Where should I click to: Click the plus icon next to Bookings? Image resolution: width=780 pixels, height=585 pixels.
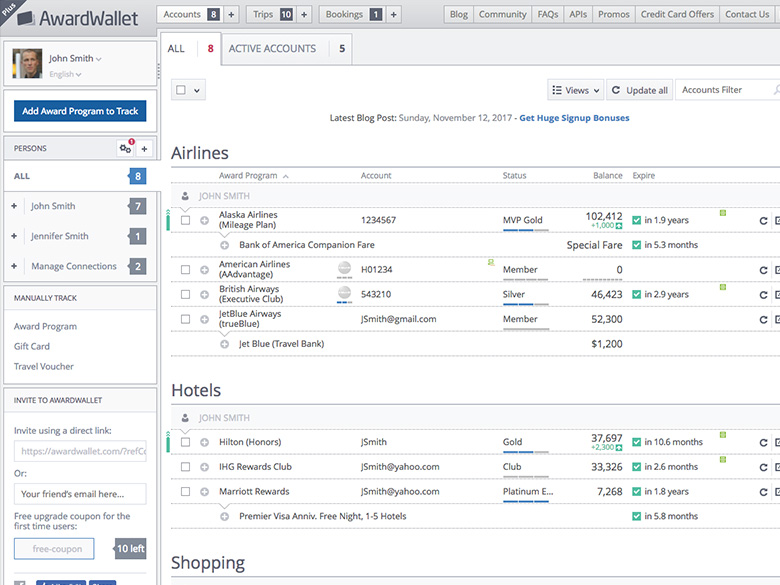[393, 14]
